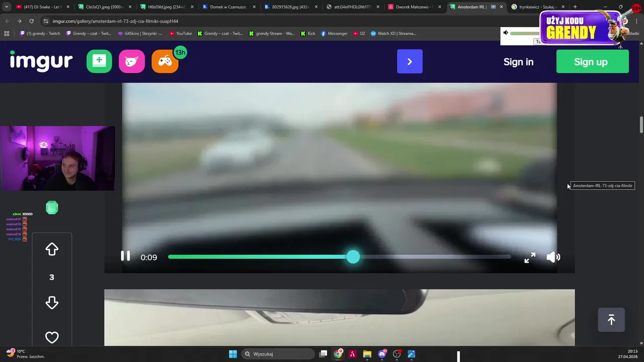Jump to top of page arrow button

[x=611, y=320]
